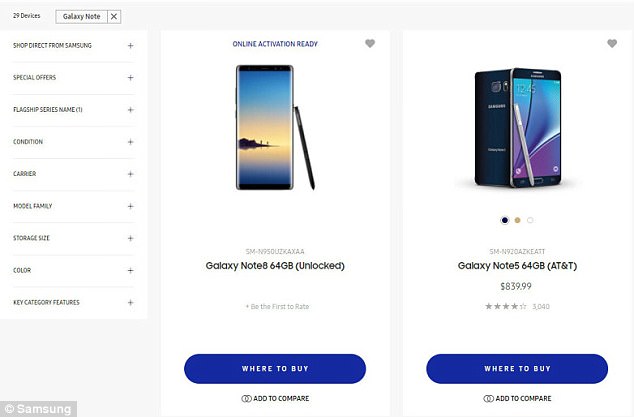Expand the Storage Size filter

tap(130, 238)
